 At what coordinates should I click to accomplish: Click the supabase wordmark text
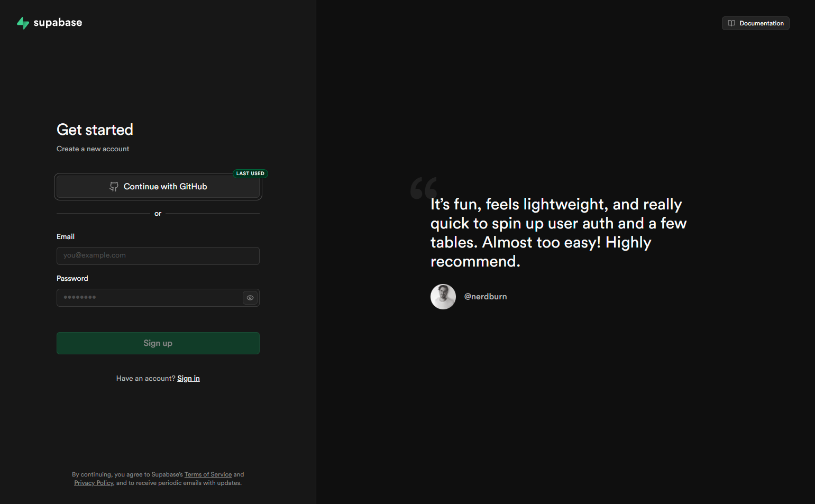[x=58, y=23]
